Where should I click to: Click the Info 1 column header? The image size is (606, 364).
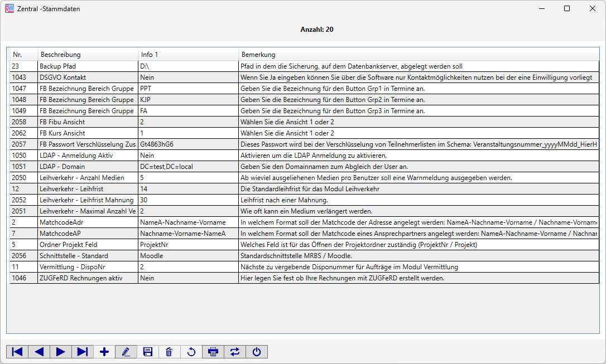[188, 55]
